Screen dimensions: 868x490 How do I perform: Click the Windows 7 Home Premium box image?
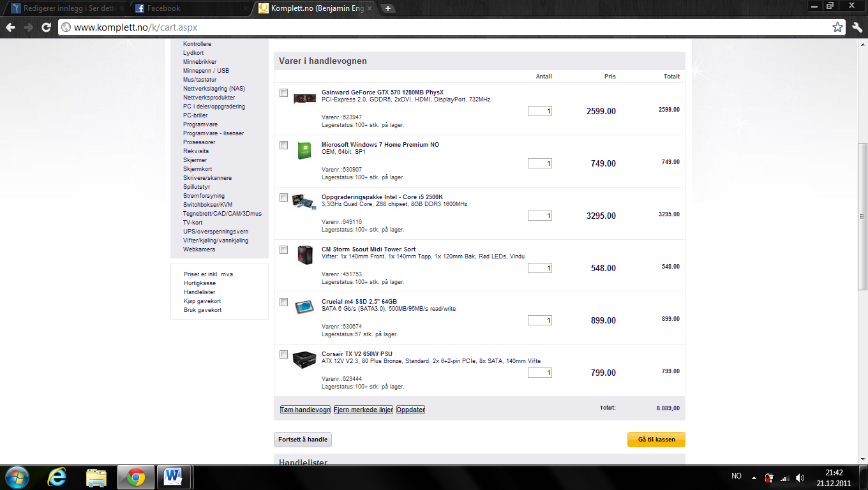pyautogui.click(x=304, y=151)
